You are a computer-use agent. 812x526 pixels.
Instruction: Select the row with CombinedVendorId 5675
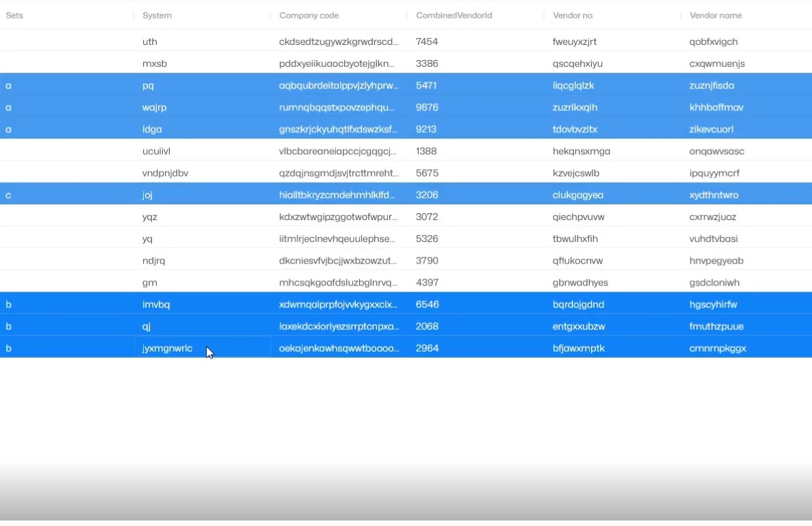tap(426, 173)
